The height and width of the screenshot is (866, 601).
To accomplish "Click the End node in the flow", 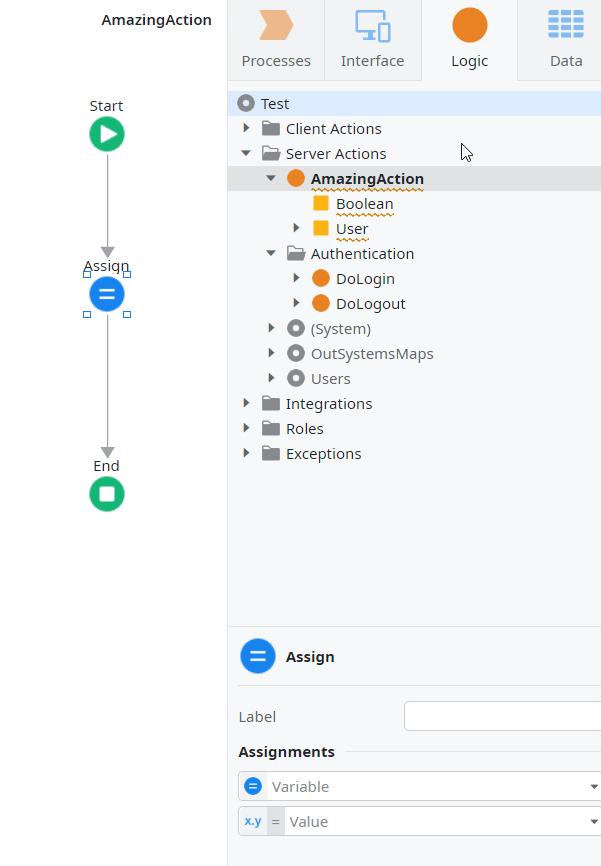I will pyautogui.click(x=106, y=493).
